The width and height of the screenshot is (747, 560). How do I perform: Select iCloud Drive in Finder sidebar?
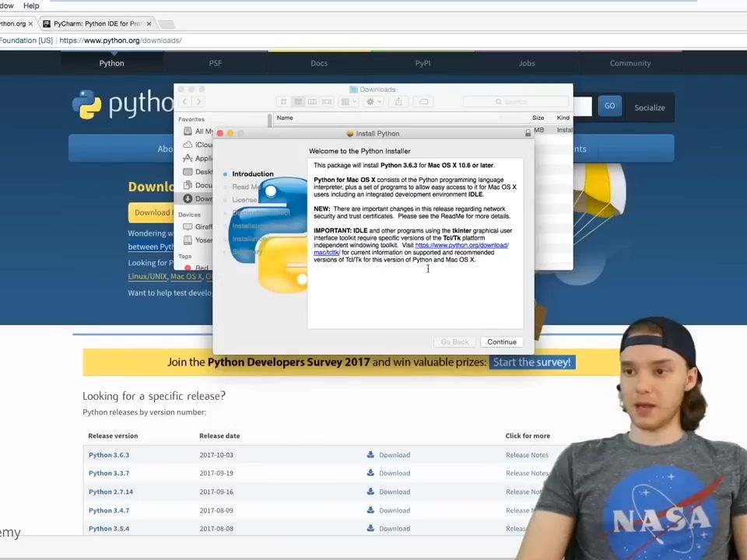(198, 145)
